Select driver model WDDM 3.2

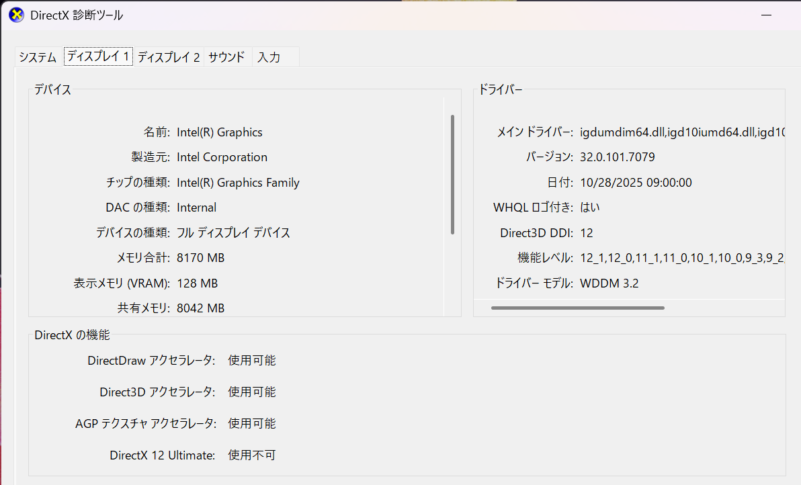(609, 283)
